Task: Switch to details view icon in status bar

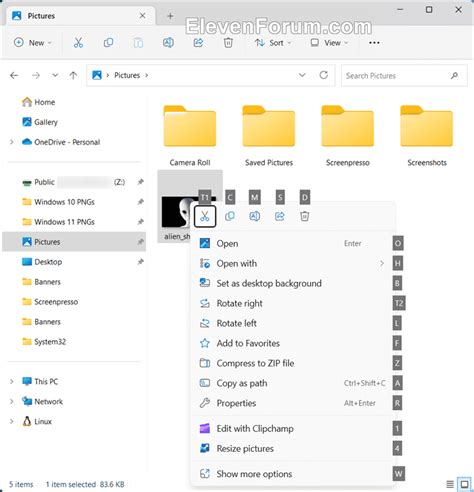Action: click(450, 484)
